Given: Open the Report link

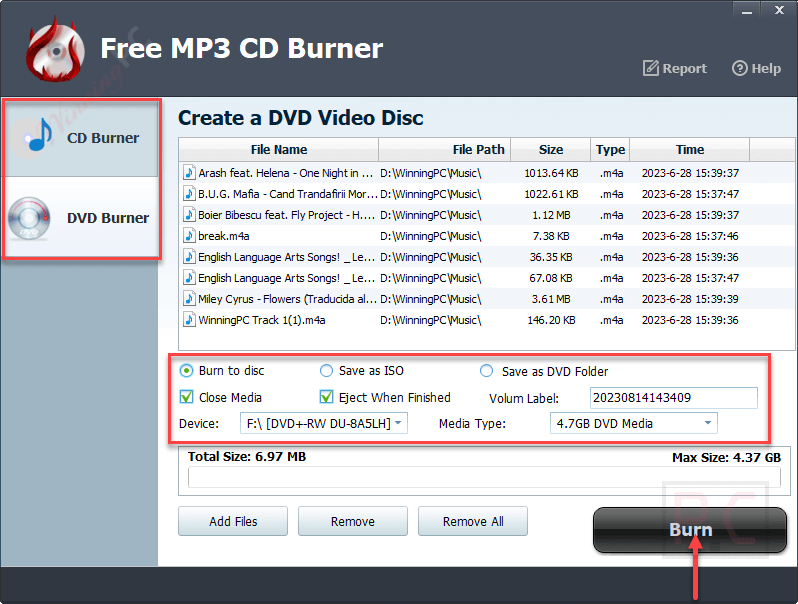Looking at the screenshot, I should [x=675, y=68].
